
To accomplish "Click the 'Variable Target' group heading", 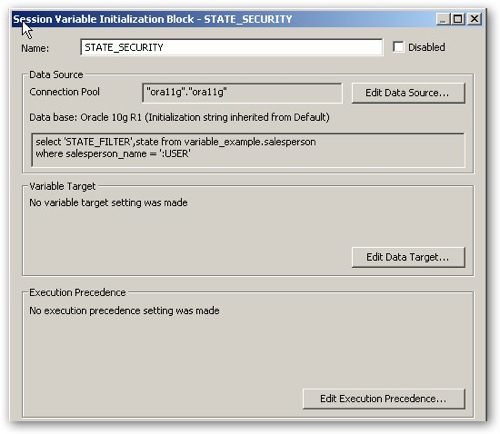I will [x=62, y=186].
